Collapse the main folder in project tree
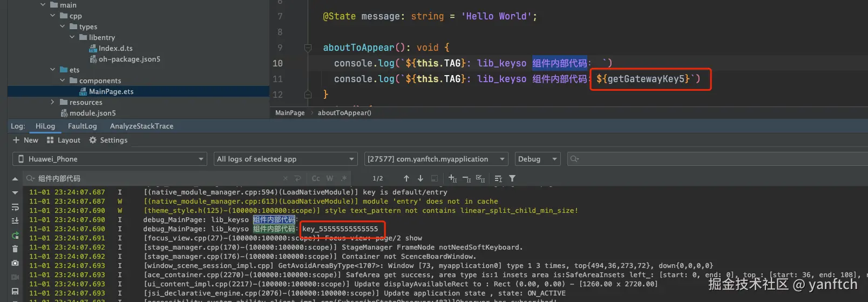 43,5
